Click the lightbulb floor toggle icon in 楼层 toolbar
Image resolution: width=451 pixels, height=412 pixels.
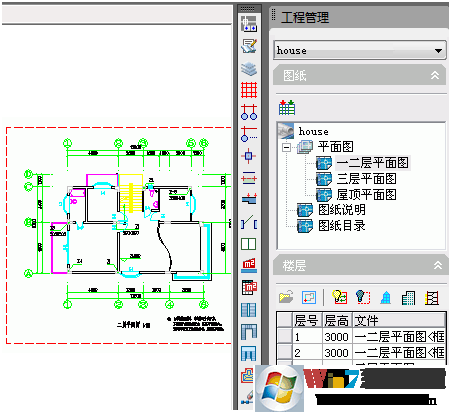click(340, 297)
